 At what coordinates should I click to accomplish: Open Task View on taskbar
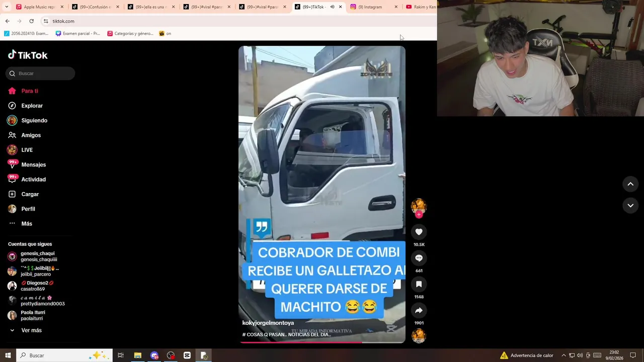[x=121, y=355]
